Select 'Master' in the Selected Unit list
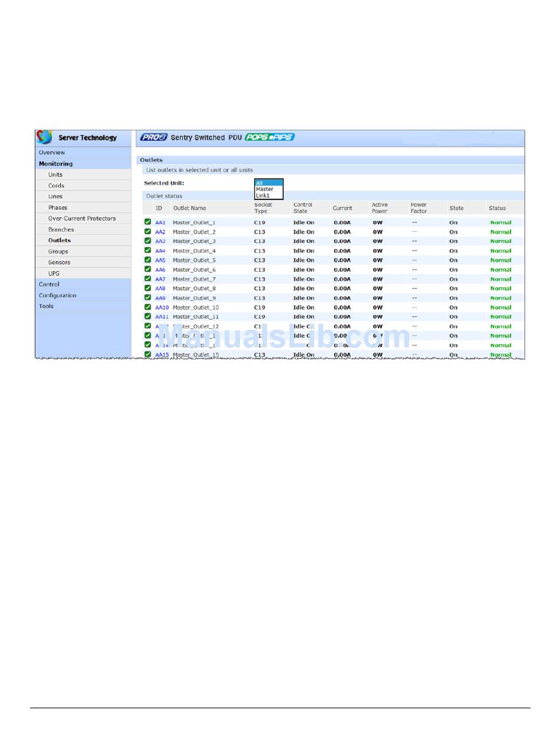 click(265, 189)
